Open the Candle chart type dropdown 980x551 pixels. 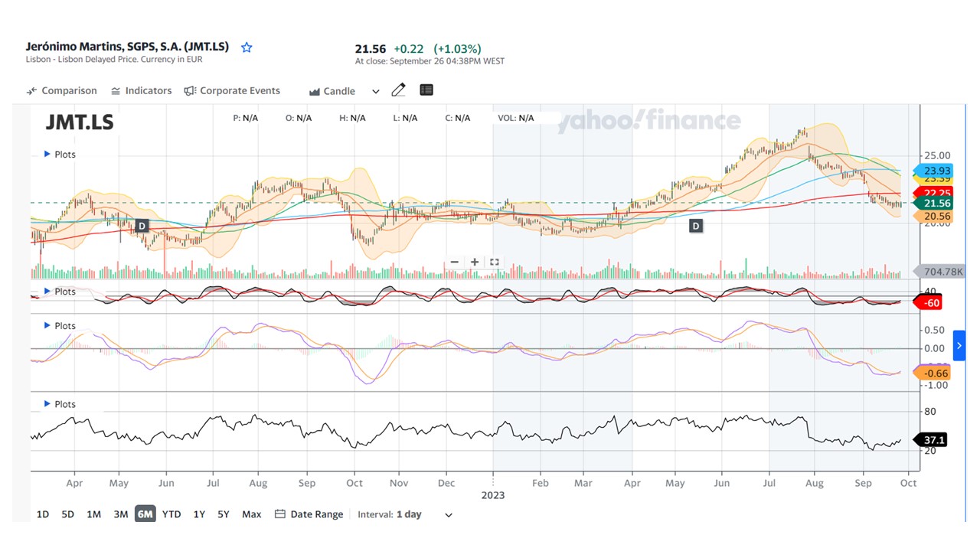(x=344, y=91)
